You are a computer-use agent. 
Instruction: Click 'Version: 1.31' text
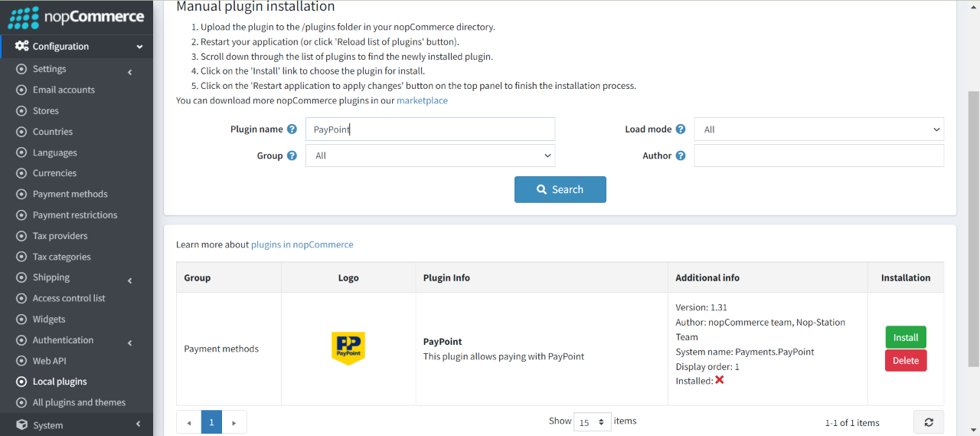point(701,307)
